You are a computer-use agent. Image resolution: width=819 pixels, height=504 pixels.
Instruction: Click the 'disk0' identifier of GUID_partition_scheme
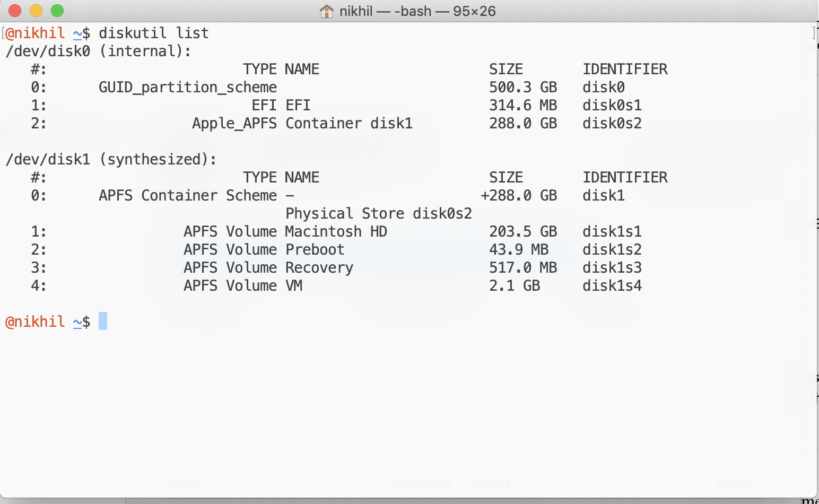604,87
